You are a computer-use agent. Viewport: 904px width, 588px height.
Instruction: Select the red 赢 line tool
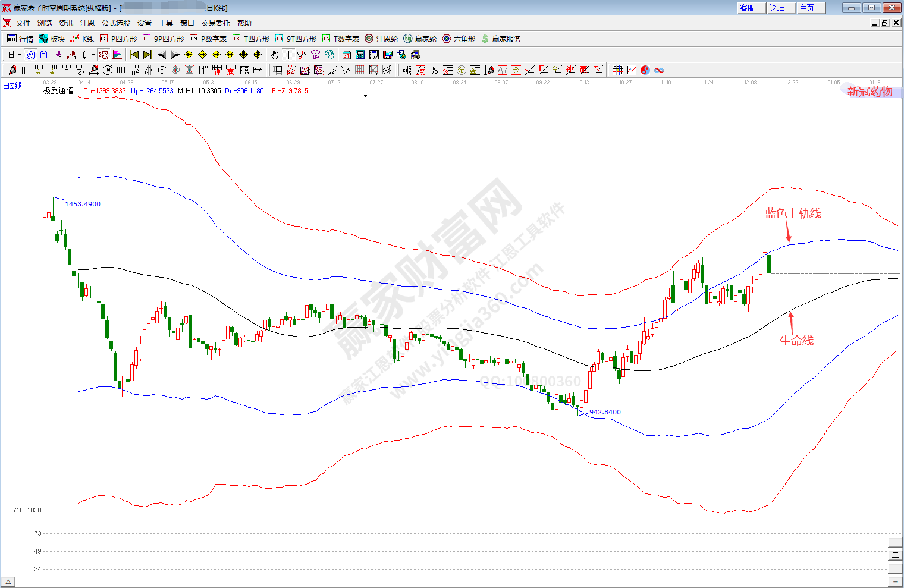click(x=231, y=70)
